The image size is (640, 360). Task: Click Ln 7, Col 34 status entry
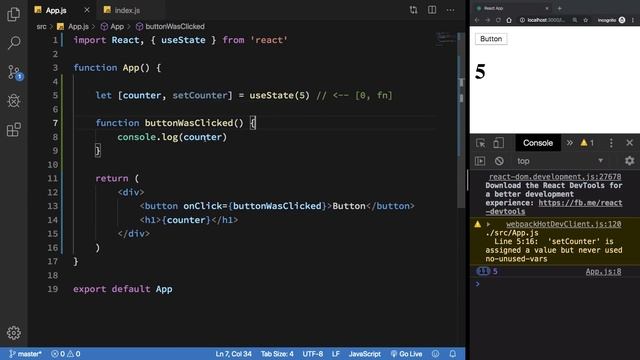point(233,354)
